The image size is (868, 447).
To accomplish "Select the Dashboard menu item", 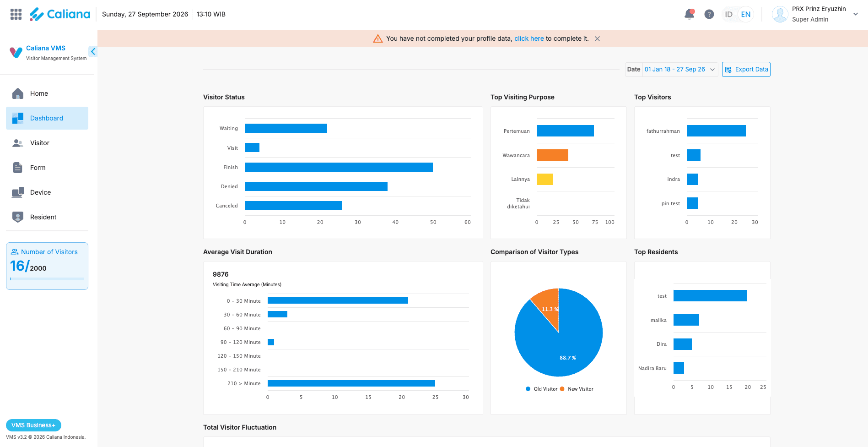I will [47, 118].
